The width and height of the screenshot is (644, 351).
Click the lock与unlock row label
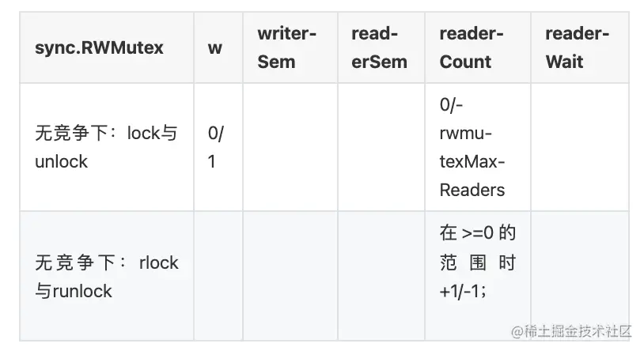[x=106, y=147]
